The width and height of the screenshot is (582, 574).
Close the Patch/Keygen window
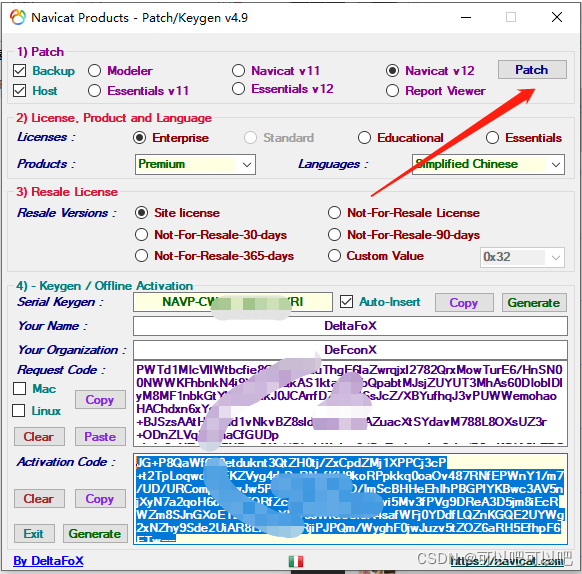(557, 17)
